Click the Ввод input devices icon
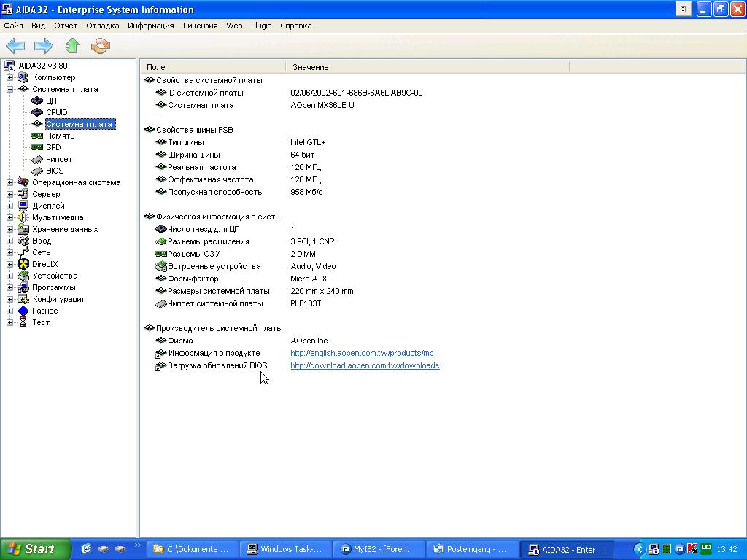Screen dimensions: 747x560 (x=23, y=241)
